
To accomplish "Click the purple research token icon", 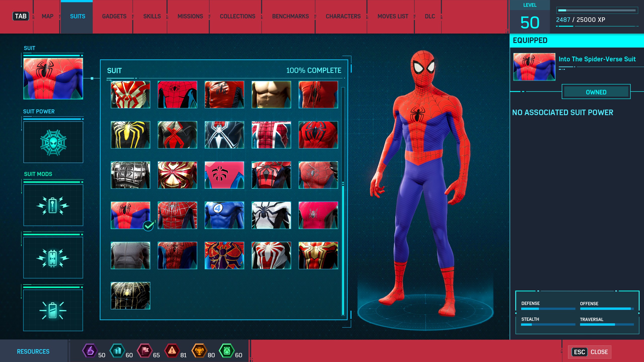I will [x=90, y=350].
